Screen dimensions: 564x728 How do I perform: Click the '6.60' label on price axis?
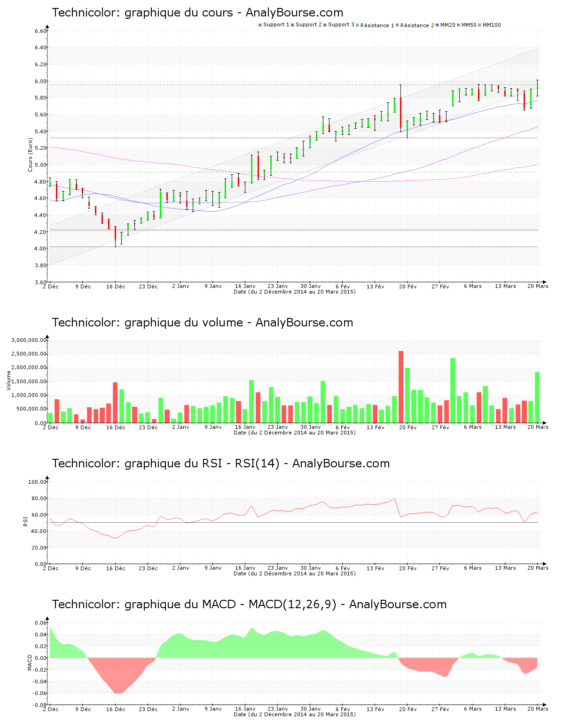pos(40,31)
